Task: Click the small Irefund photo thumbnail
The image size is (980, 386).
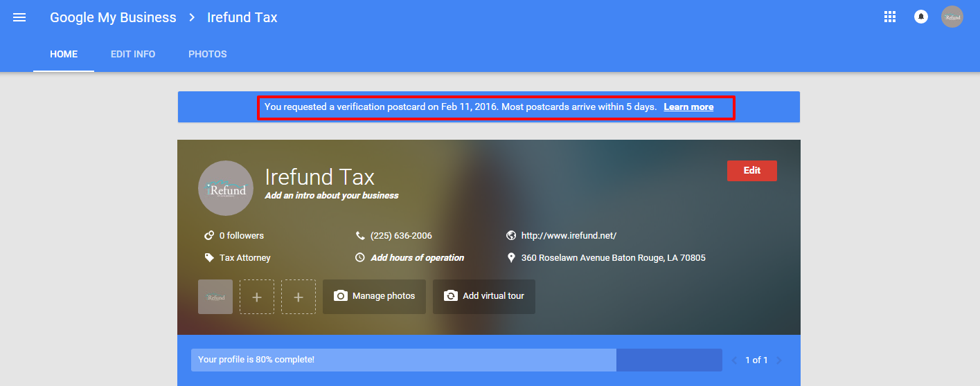Action: pos(215,297)
